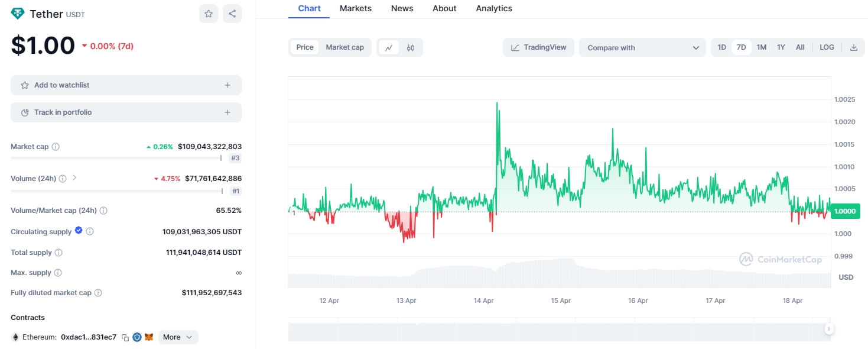This screenshot has height=349, width=868.
Task: Open the Volume/Market cap (24h) info icon
Action: (x=103, y=211)
